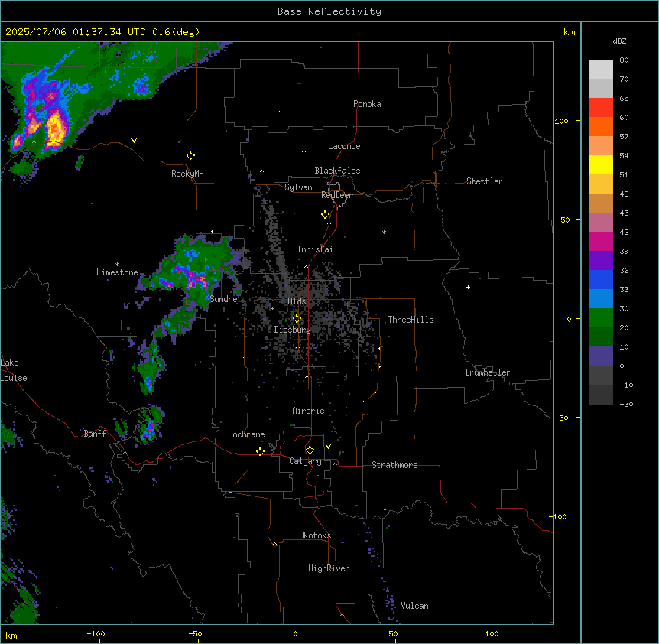
Task: Pick the bright yellow 51-54 dBZ legend swatch
Action: [601, 164]
